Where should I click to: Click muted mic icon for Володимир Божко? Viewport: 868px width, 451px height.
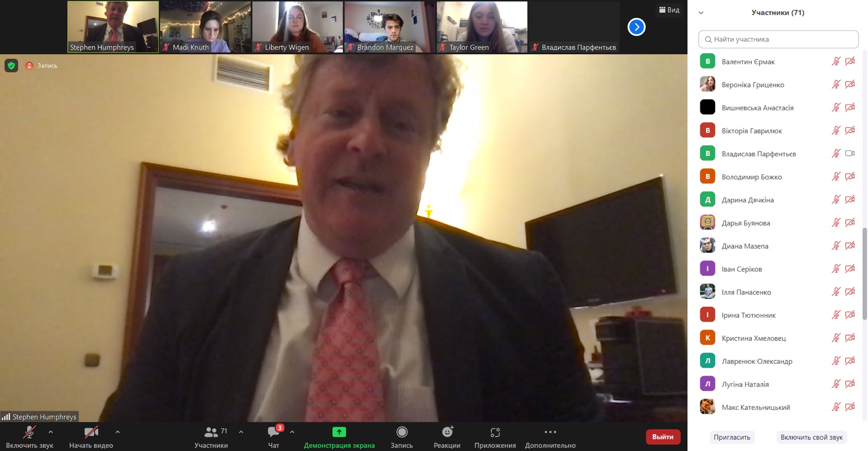pyautogui.click(x=836, y=176)
